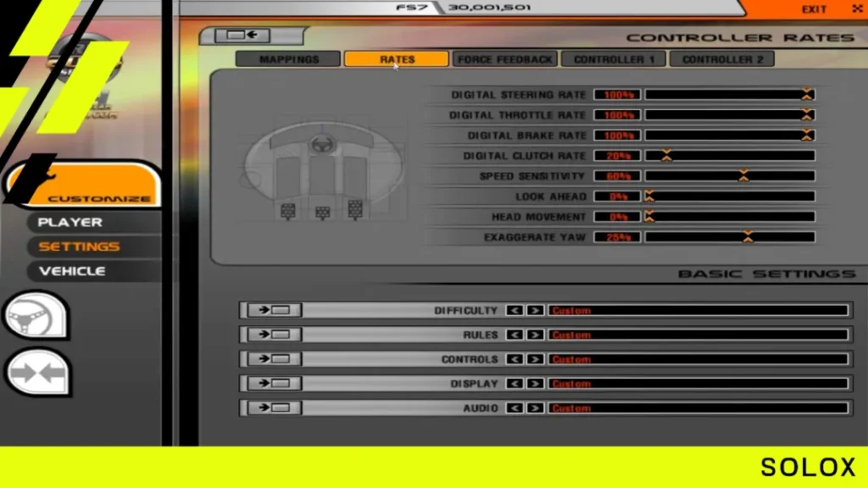868x488 pixels.
Task: Click the opposing arrows icon in sidebar
Action: pos(37,373)
